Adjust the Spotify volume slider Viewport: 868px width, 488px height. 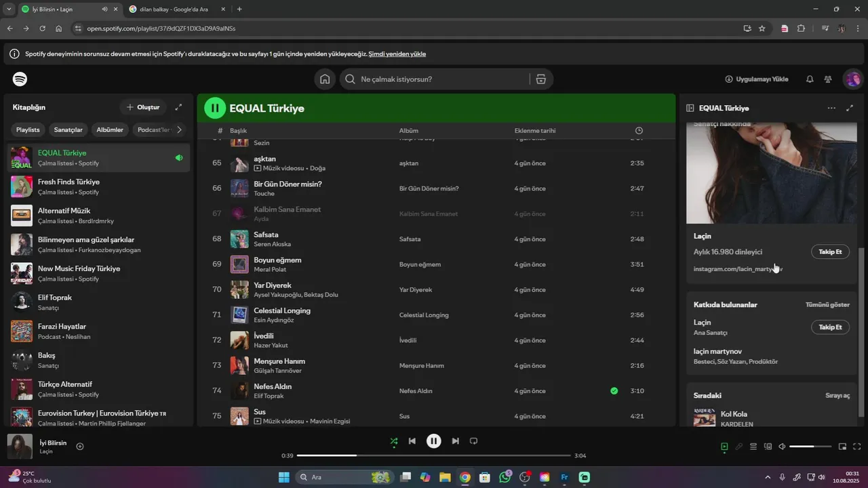(810, 447)
